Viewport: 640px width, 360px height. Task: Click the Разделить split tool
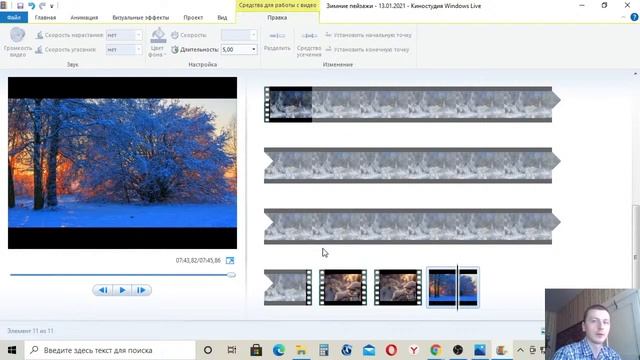pyautogui.click(x=277, y=42)
